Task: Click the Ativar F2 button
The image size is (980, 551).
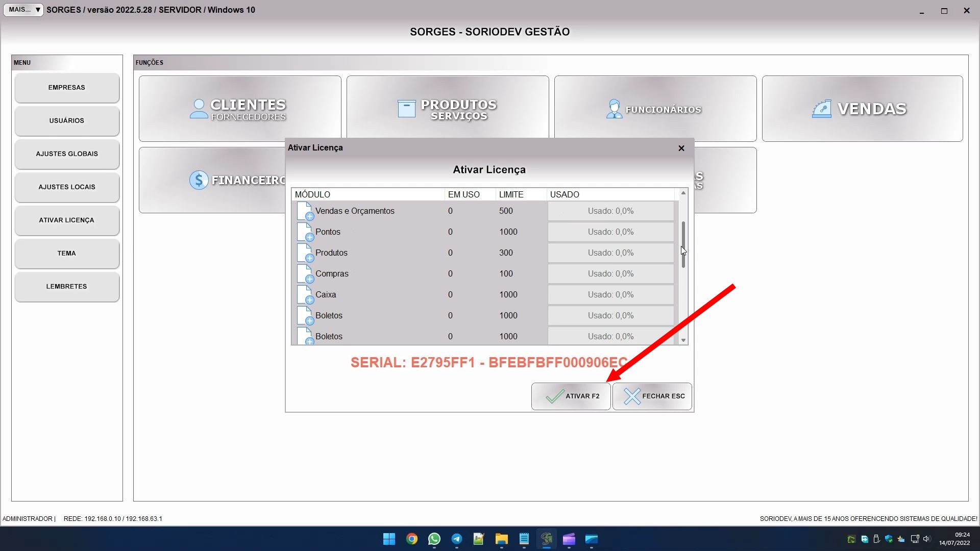Action: pyautogui.click(x=571, y=396)
